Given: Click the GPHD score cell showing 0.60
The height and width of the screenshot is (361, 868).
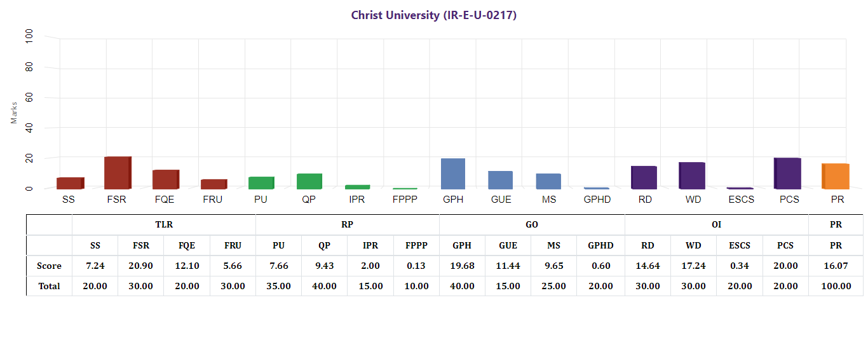Looking at the screenshot, I should 600,266.
